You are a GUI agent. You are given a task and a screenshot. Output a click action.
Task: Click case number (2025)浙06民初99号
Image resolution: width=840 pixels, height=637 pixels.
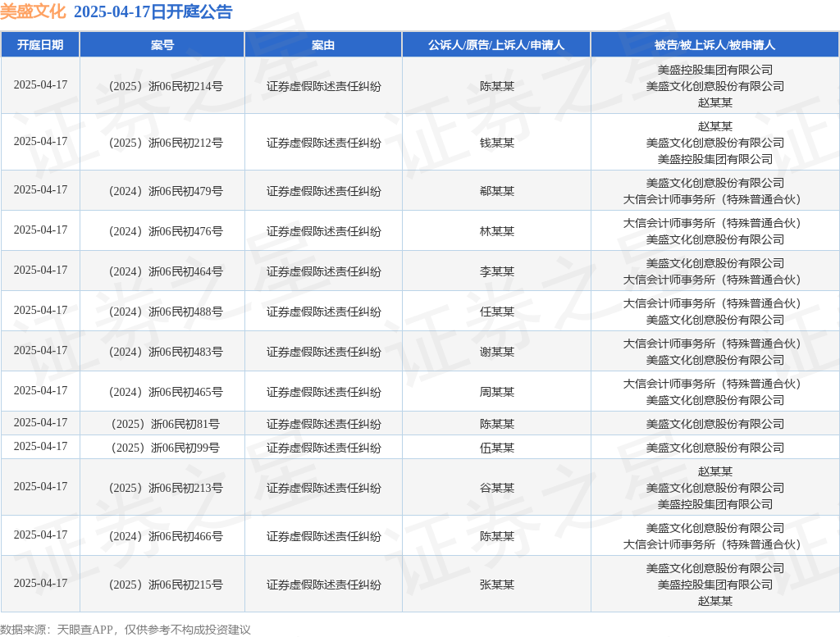pos(166,448)
